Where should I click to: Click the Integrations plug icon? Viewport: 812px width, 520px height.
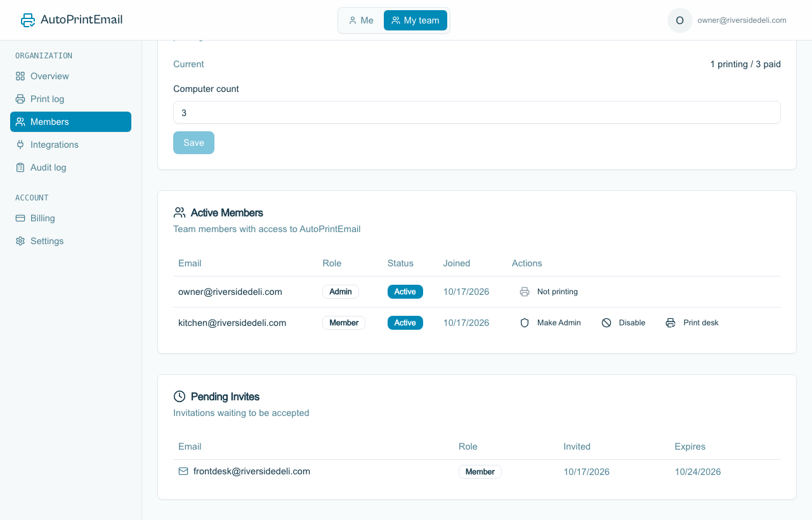[x=20, y=145]
